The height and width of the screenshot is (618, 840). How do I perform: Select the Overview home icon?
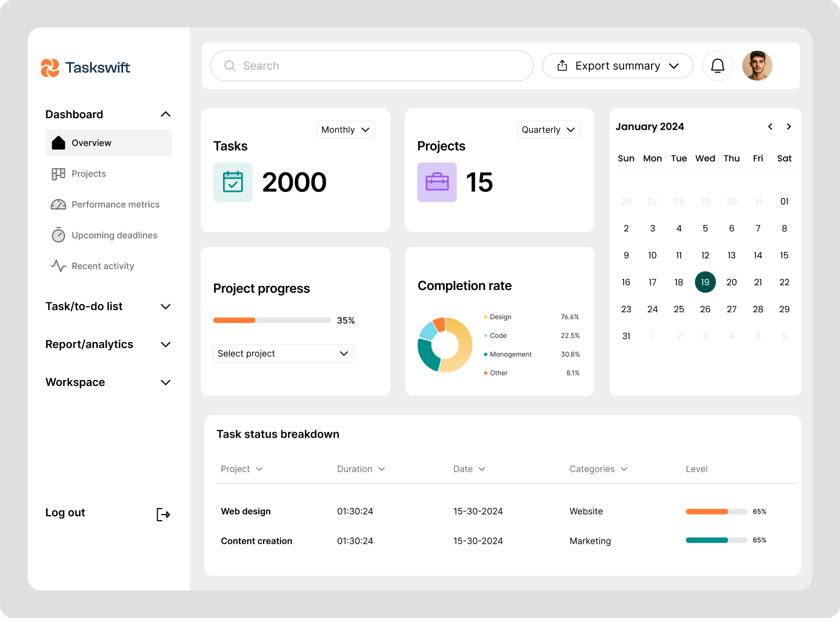(58, 142)
